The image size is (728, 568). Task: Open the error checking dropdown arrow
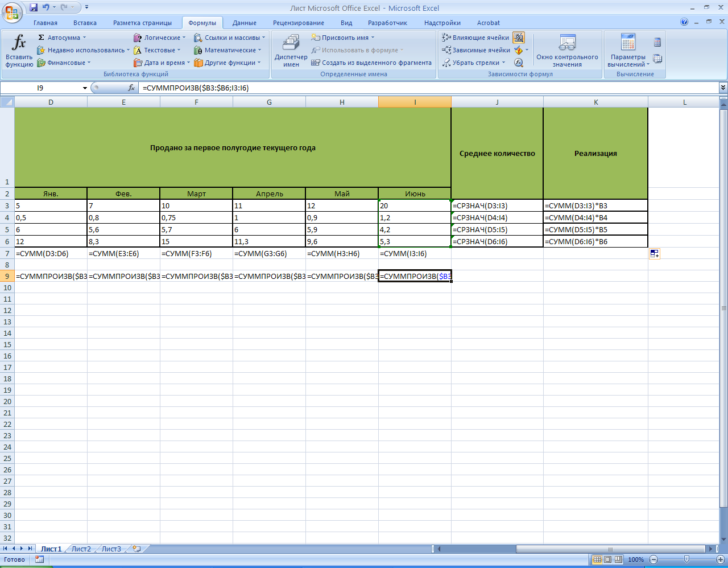tap(527, 50)
